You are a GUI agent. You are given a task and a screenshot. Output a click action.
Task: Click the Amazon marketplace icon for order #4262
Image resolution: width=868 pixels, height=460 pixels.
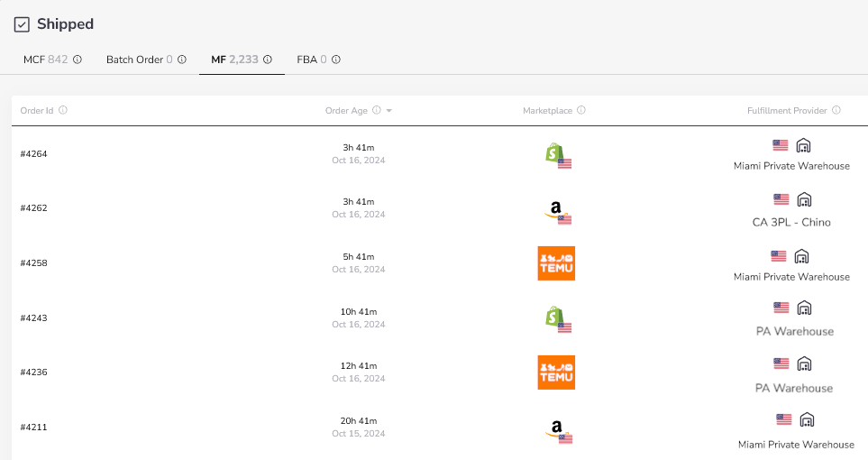pos(557,209)
